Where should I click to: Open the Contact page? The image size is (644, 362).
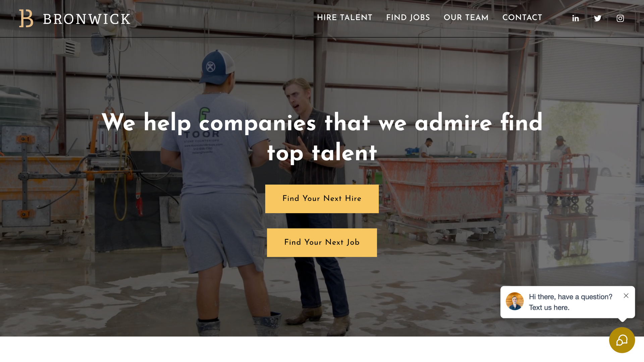click(x=522, y=17)
